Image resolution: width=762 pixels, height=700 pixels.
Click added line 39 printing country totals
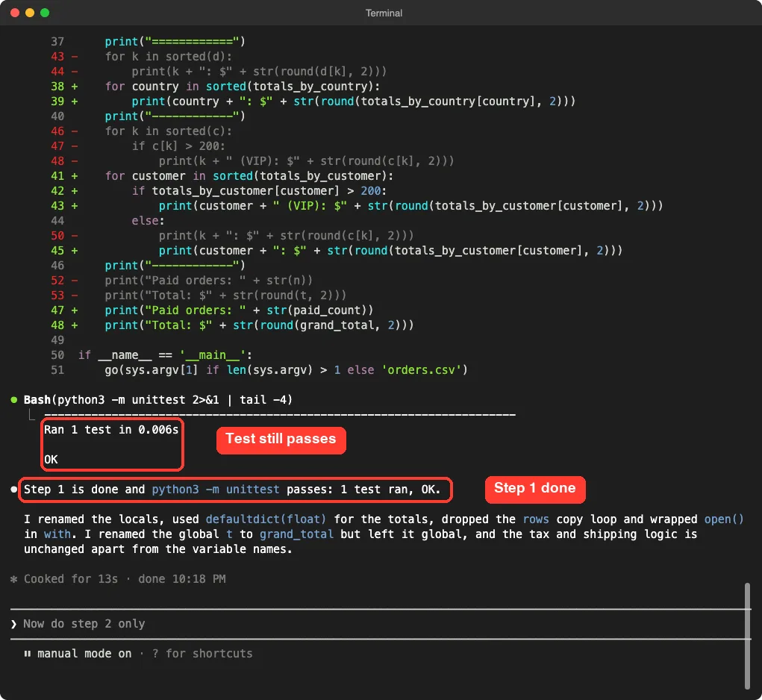pos(313,101)
